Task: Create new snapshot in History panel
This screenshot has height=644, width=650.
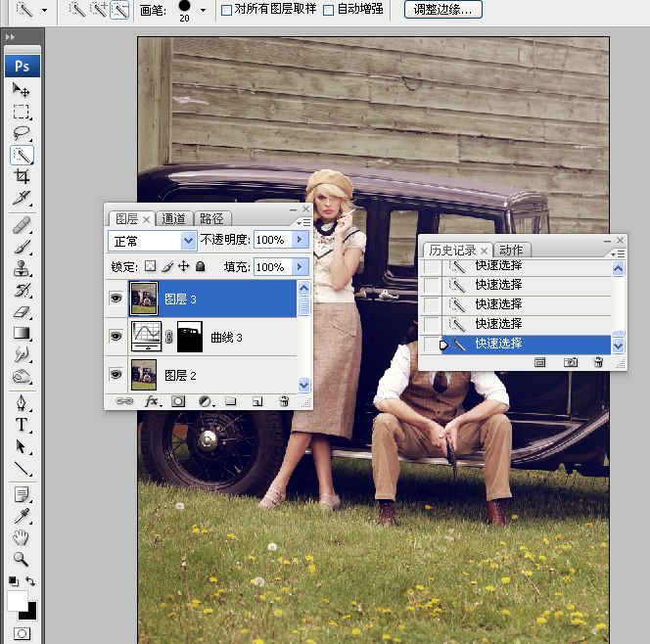Action: (571, 362)
